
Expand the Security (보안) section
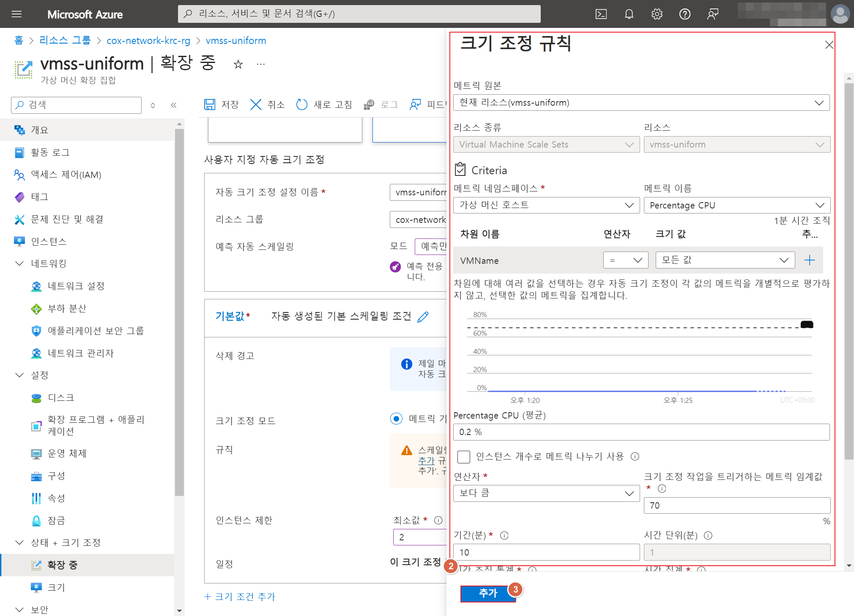click(x=19, y=609)
